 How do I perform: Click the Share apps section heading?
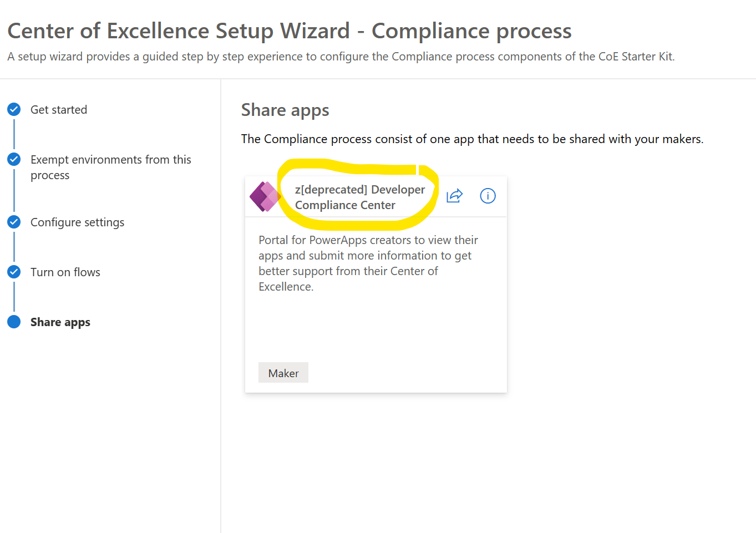click(x=285, y=109)
